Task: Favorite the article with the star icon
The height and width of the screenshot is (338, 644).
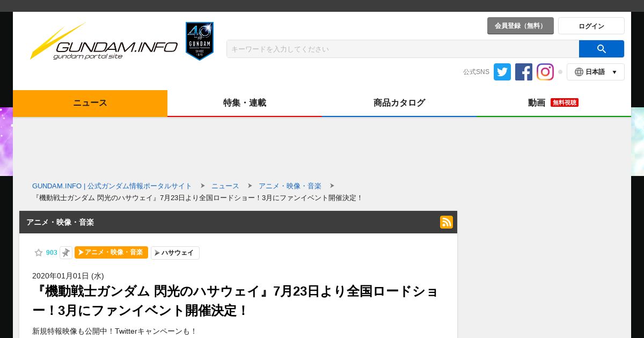Action: (x=39, y=253)
